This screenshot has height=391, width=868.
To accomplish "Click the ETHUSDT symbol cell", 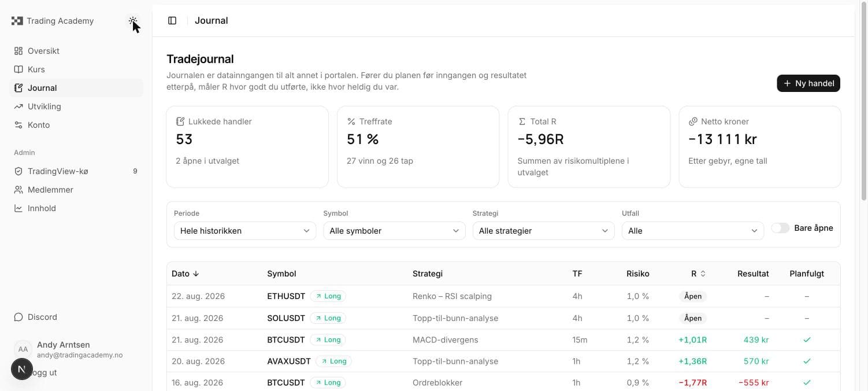I will [286, 296].
